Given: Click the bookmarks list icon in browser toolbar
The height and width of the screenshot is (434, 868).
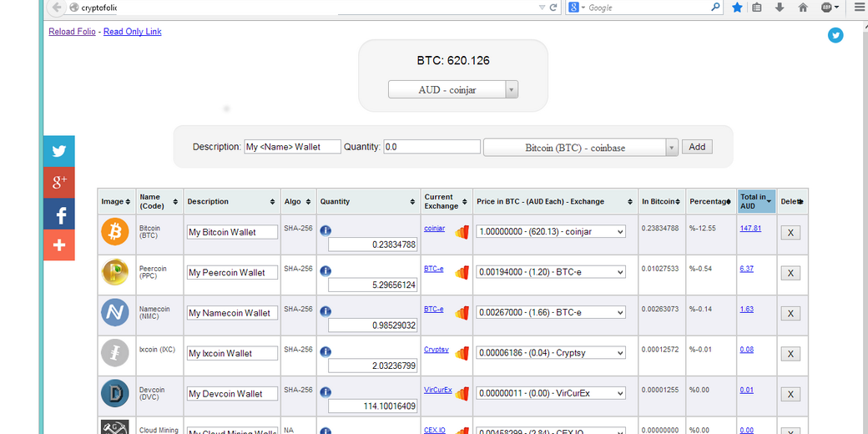Looking at the screenshot, I should tap(757, 8).
